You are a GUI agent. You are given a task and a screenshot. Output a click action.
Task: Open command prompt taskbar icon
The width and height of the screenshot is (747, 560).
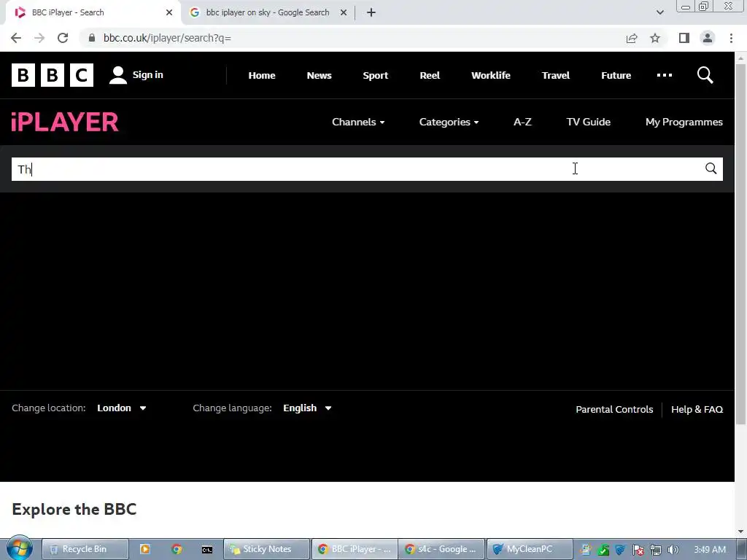point(206,550)
